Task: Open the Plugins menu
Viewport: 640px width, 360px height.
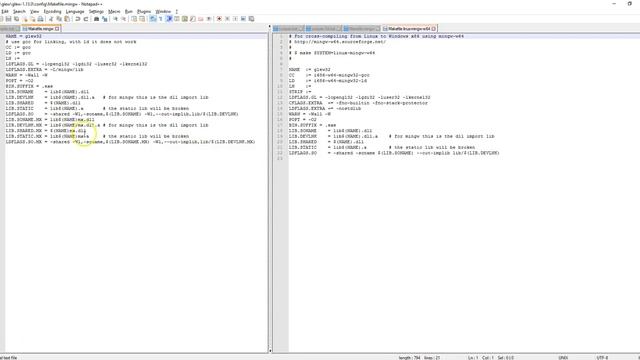Action: (144, 11)
